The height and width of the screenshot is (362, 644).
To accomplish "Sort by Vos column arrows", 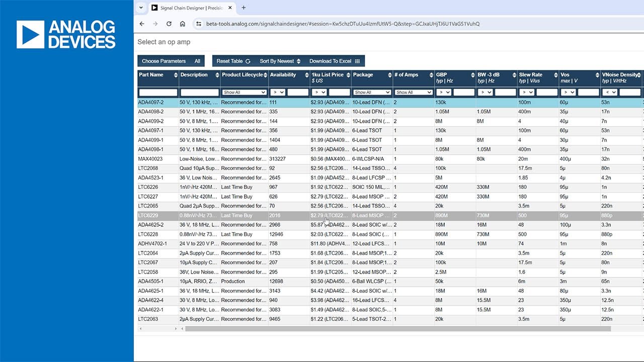I will [x=597, y=75].
